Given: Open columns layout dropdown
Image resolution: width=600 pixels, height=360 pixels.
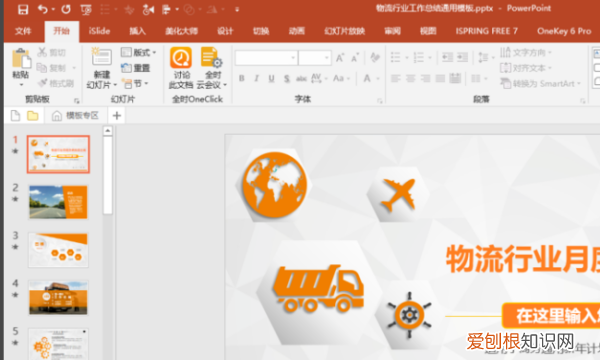Looking at the screenshot, I should click(479, 78).
